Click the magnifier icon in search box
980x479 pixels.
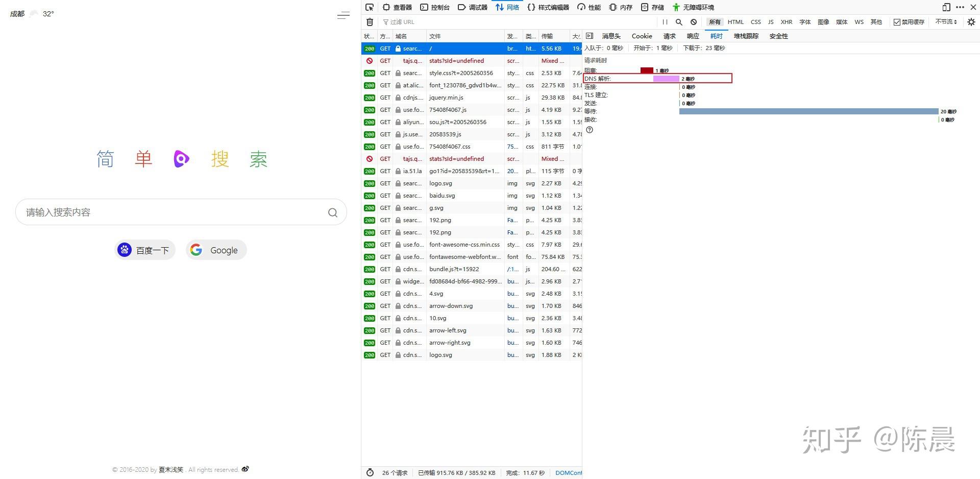[333, 212]
